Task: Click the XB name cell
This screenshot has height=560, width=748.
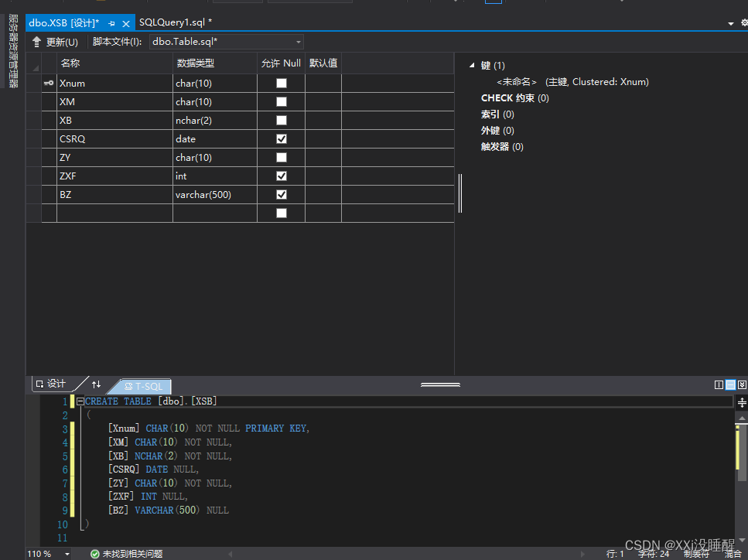Action: 114,120
